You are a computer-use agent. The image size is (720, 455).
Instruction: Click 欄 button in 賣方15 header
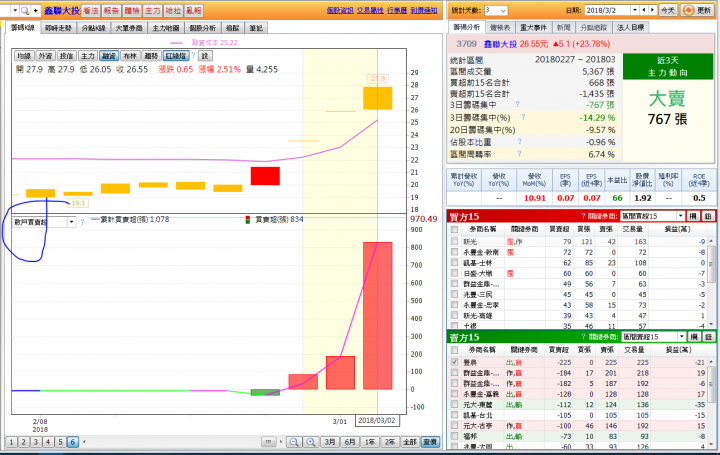693,337
